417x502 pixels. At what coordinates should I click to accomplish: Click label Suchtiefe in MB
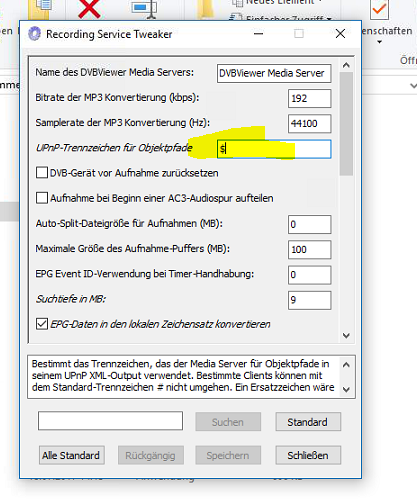(71, 299)
